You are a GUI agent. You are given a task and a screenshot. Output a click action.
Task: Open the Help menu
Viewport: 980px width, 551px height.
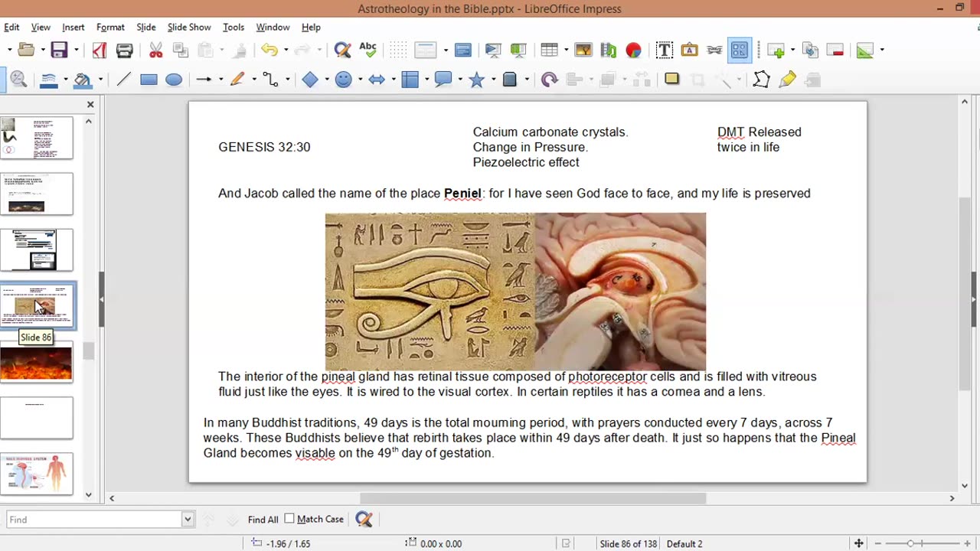(x=311, y=27)
